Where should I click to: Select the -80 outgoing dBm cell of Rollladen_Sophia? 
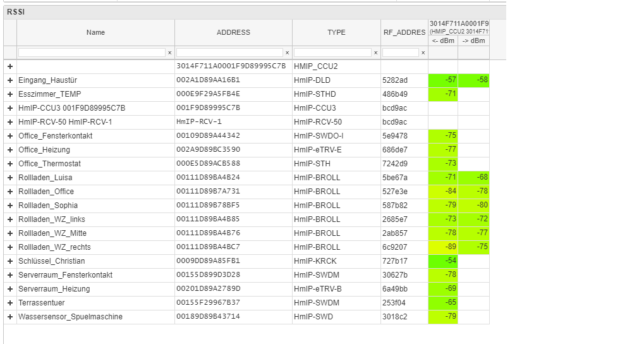point(473,206)
